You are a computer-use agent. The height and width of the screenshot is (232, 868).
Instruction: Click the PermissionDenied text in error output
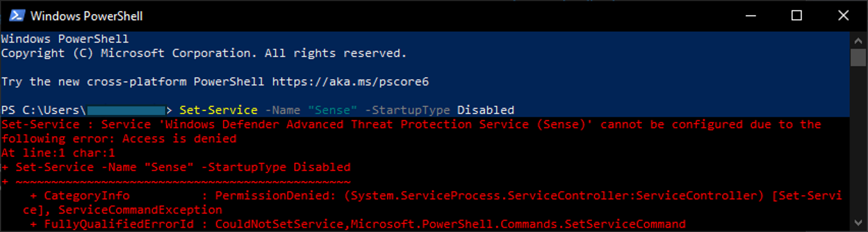272,196
